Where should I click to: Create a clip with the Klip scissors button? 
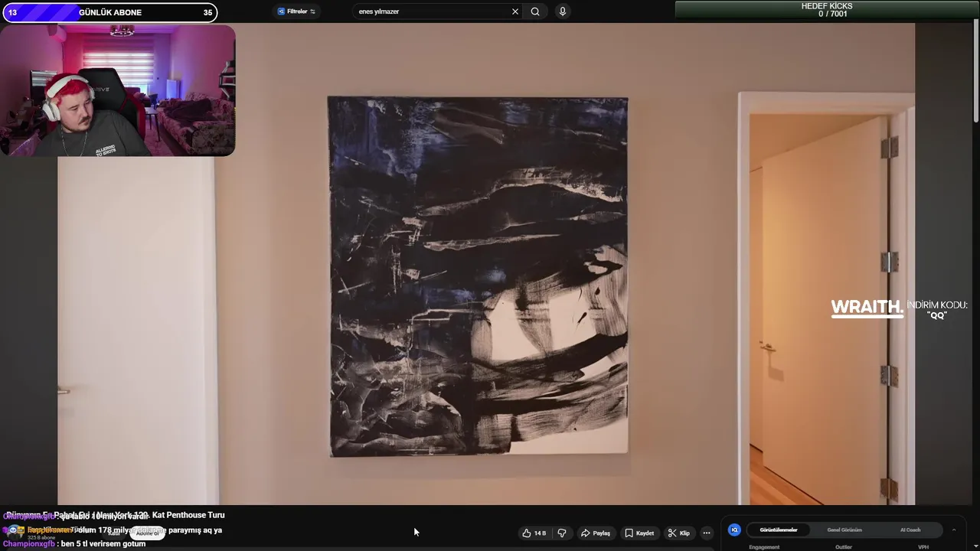679,533
